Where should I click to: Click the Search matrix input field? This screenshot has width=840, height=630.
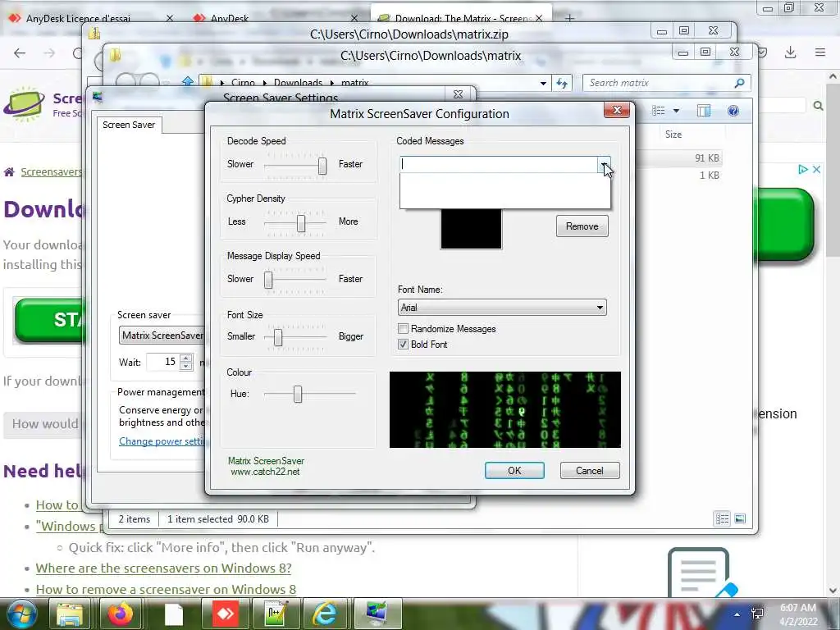click(659, 83)
